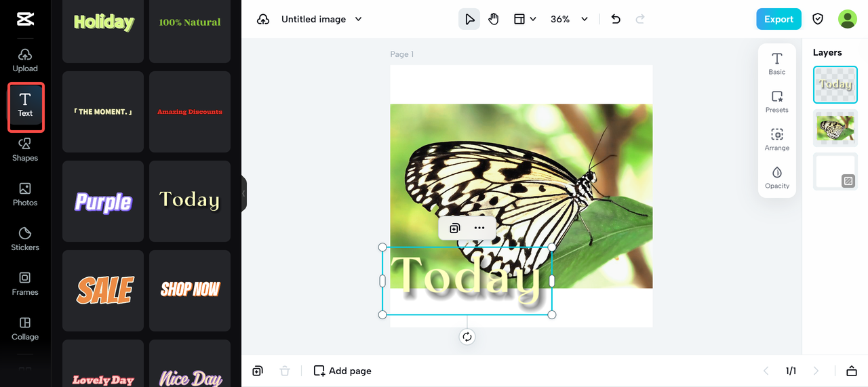Screen dimensions: 868x387
Task: Open the Upload panel
Action: click(x=25, y=60)
